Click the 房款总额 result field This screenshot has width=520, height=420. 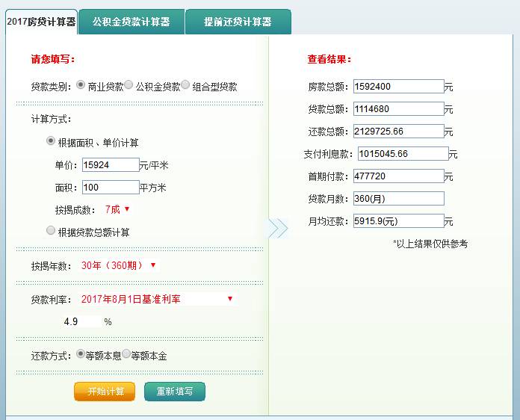(x=399, y=86)
